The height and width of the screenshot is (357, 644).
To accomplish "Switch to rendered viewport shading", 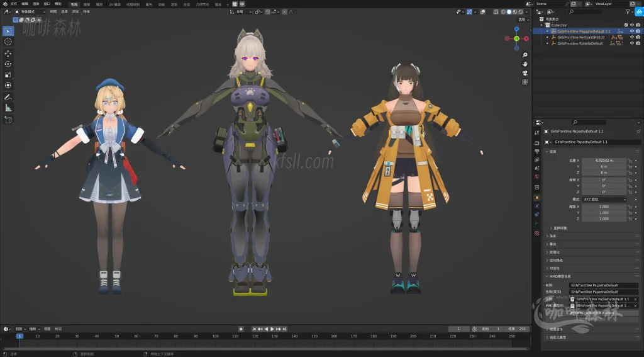I will click(x=521, y=12).
